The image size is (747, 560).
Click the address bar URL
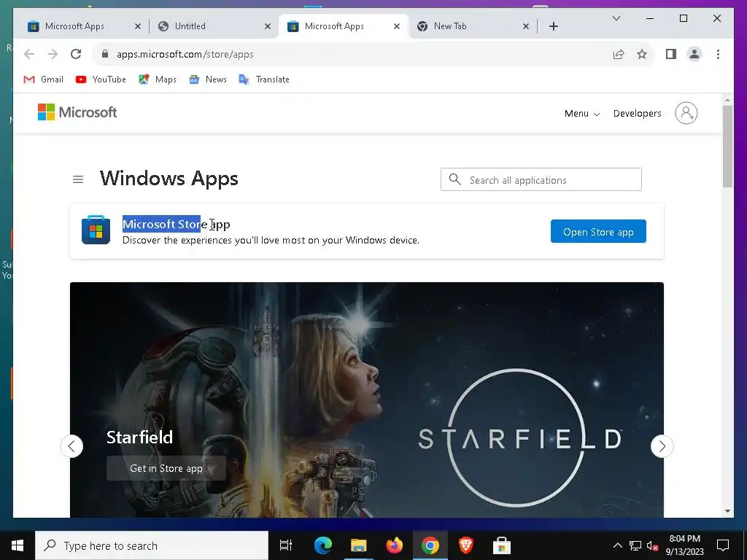pos(185,54)
